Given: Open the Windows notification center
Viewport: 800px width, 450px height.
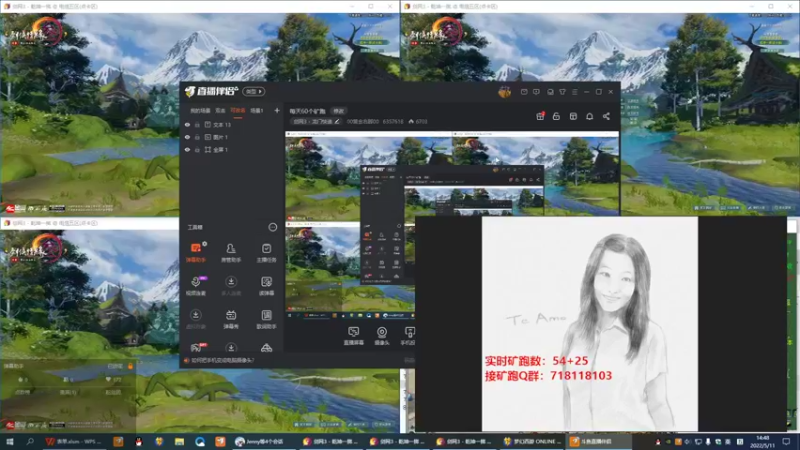Looking at the screenshot, I should (787, 441).
